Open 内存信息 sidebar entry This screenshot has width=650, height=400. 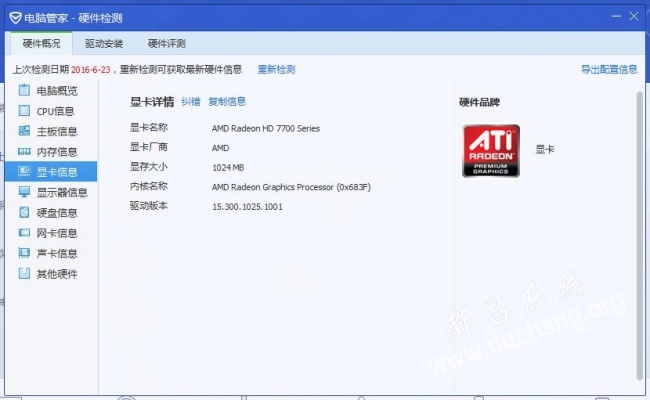tap(51, 151)
